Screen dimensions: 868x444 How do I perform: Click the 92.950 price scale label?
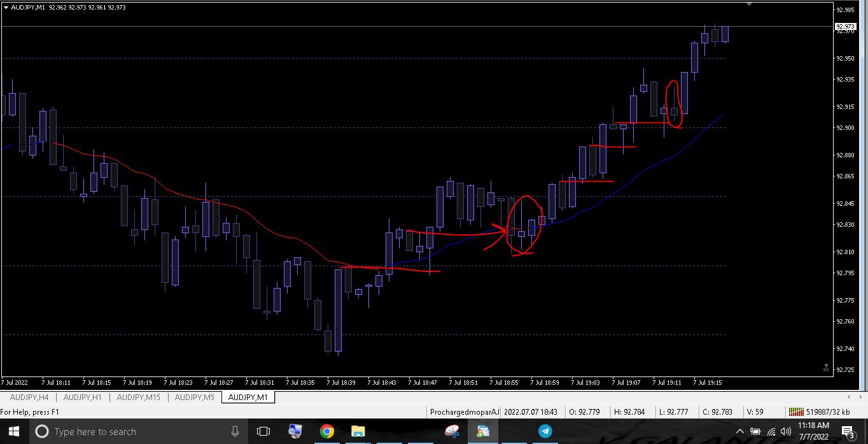click(x=845, y=59)
